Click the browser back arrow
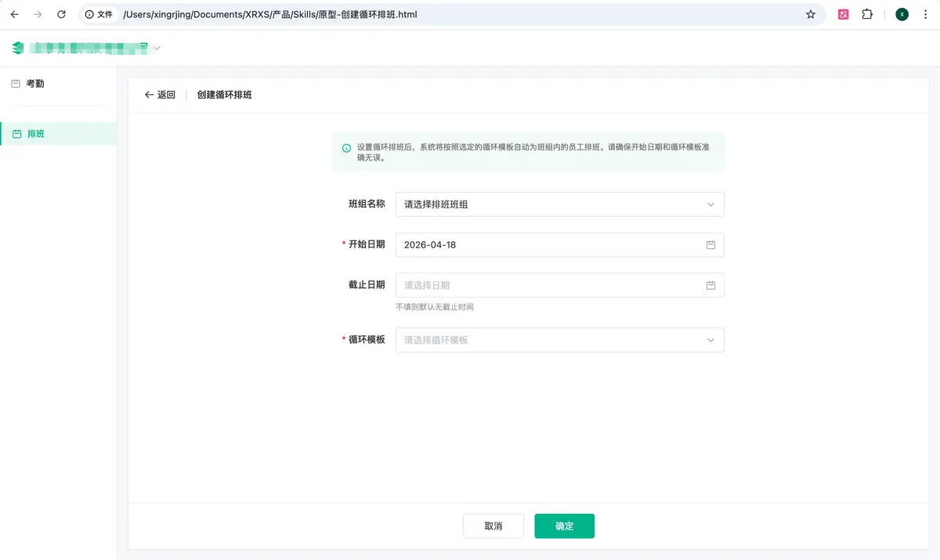 click(14, 14)
